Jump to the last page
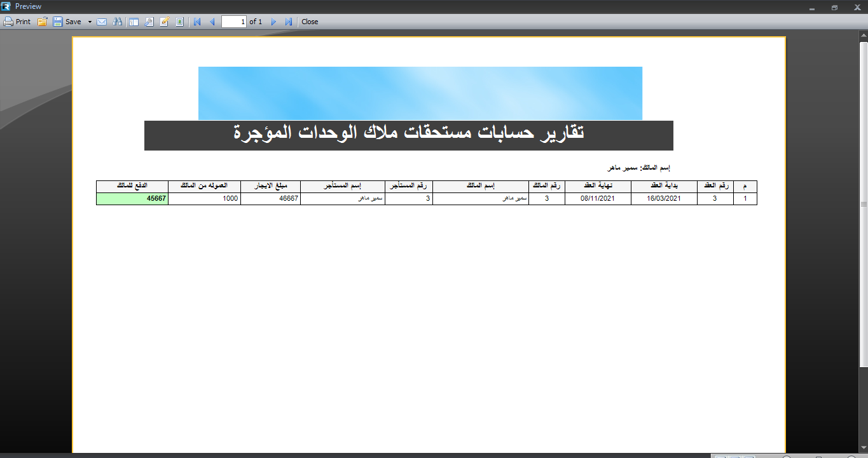868x458 pixels. [x=289, y=22]
